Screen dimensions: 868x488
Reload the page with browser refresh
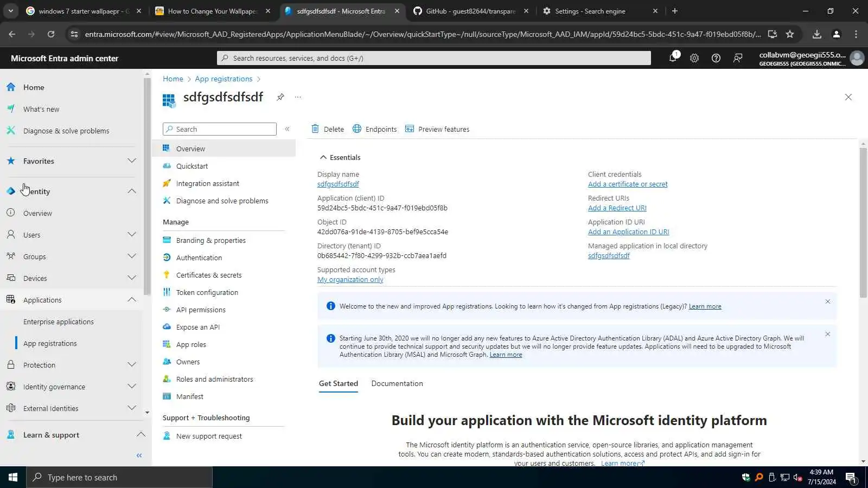tap(51, 34)
